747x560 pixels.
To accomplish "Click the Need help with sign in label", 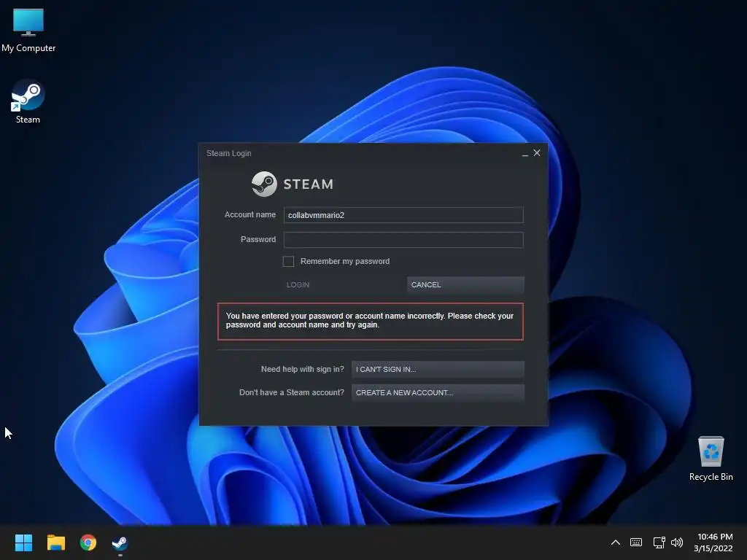I will [303, 369].
